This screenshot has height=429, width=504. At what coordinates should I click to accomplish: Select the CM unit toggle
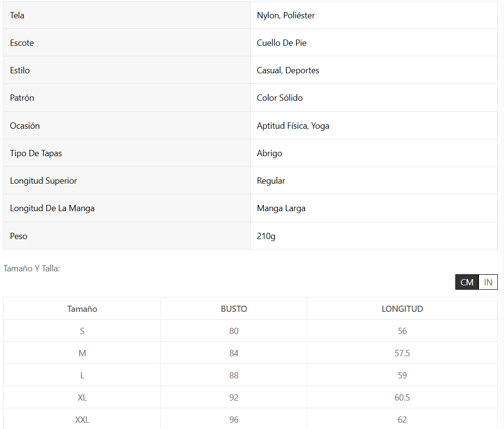coord(467,282)
